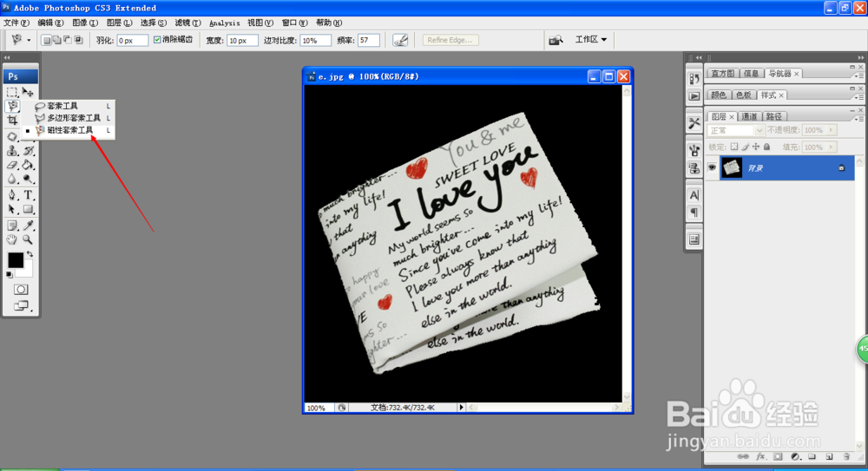Open the Actions panel play icon
The height and width of the screenshot is (471, 868).
tap(694, 96)
